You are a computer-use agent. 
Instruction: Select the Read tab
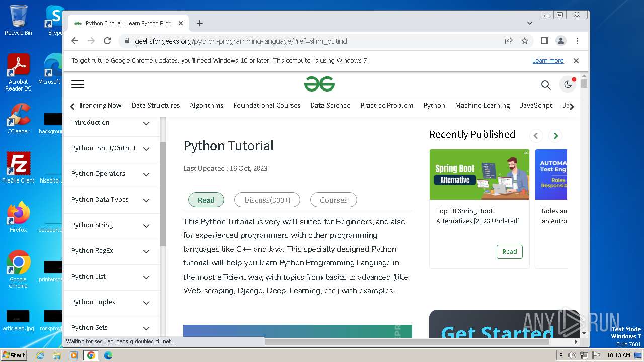click(x=206, y=200)
